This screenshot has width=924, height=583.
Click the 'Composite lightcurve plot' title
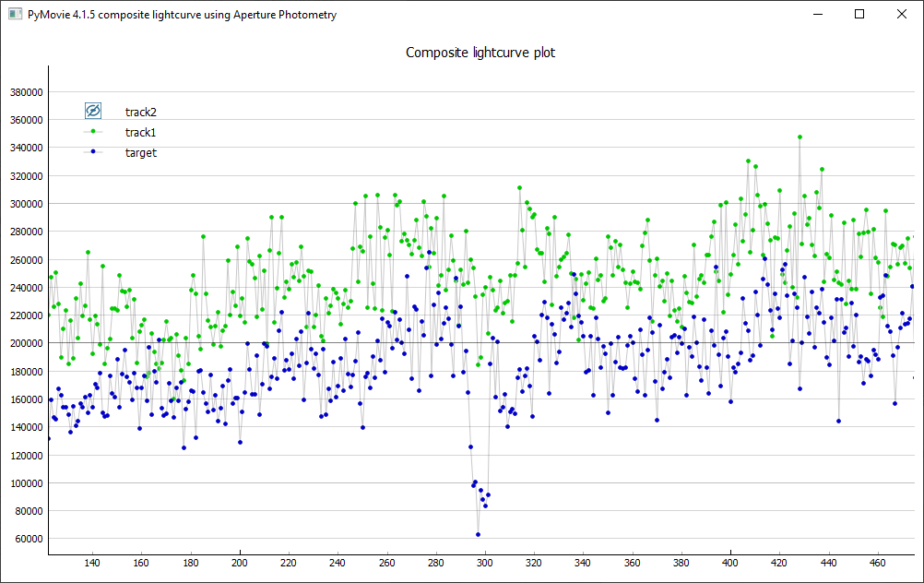click(x=480, y=53)
